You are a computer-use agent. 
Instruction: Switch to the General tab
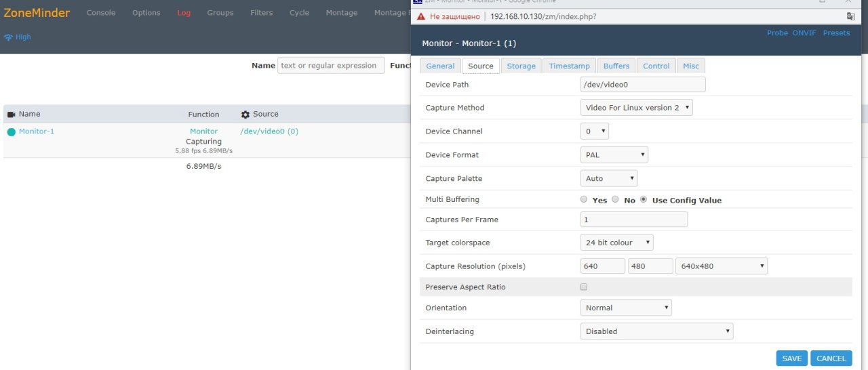coord(440,66)
